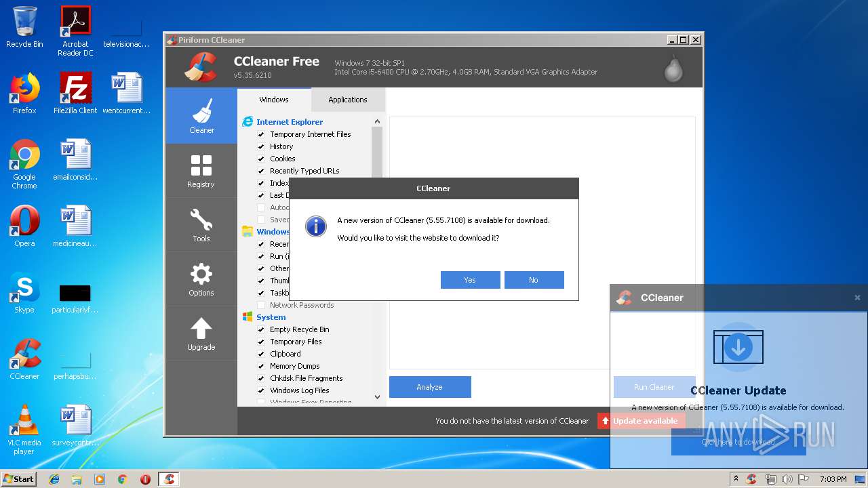Image resolution: width=868 pixels, height=488 pixels.
Task: Click Yes to visit the download website
Action: point(470,280)
